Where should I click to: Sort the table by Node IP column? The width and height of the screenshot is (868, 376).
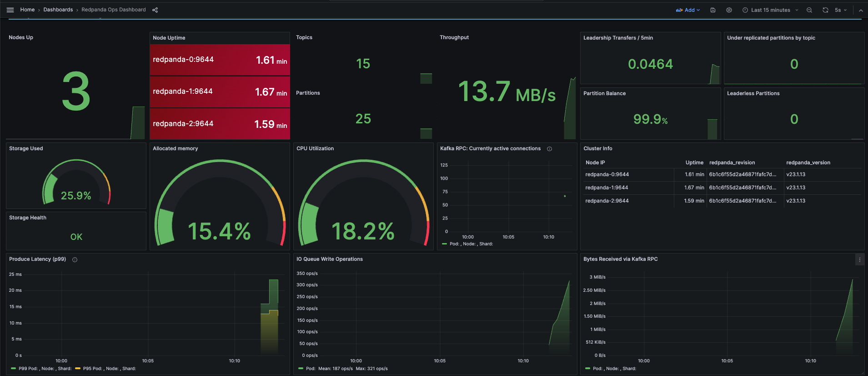point(595,163)
